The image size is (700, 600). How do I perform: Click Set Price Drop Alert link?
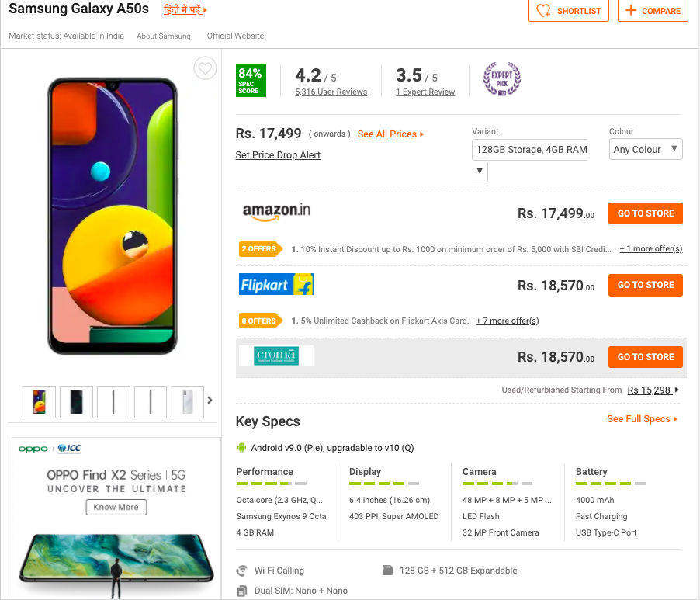(278, 155)
